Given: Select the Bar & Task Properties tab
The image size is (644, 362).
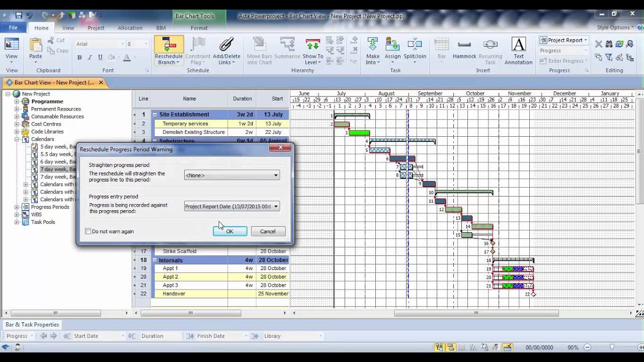Looking at the screenshot, I should click(x=32, y=325).
